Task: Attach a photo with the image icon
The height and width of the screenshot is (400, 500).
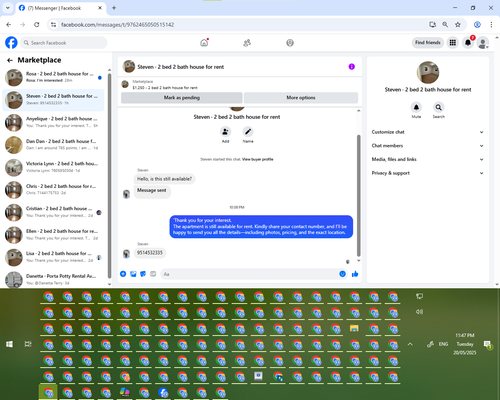Action: click(133, 274)
